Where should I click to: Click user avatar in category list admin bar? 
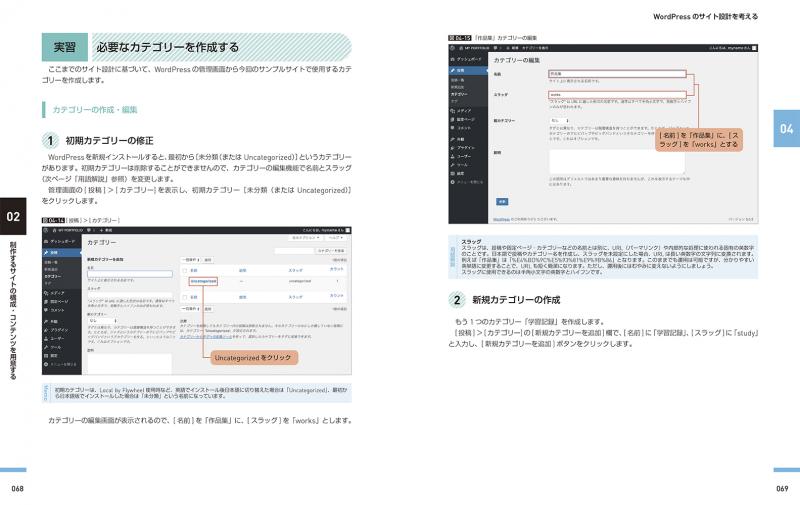pos(348,230)
